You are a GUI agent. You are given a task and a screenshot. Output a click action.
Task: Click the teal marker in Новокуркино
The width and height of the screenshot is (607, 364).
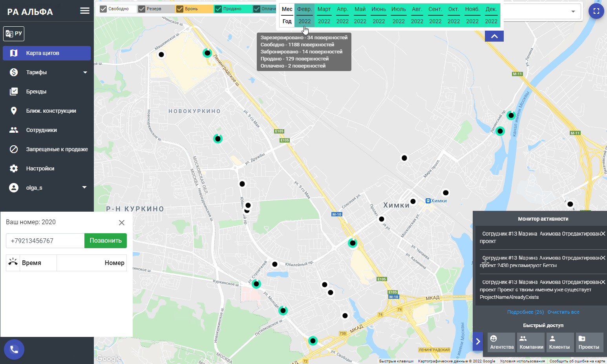(218, 139)
